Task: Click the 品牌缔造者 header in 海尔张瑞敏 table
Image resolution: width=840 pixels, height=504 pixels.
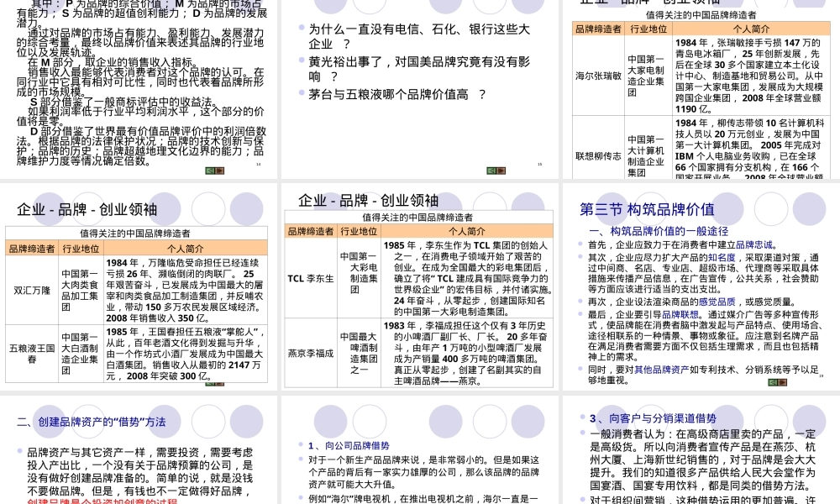Action: coord(598,29)
